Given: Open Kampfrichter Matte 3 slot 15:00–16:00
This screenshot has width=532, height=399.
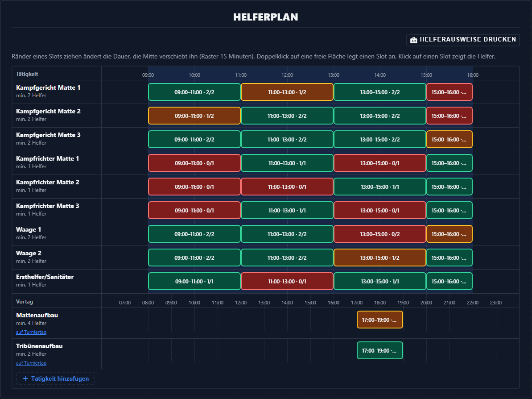Looking at the screenshot, I should click(449, 210).
